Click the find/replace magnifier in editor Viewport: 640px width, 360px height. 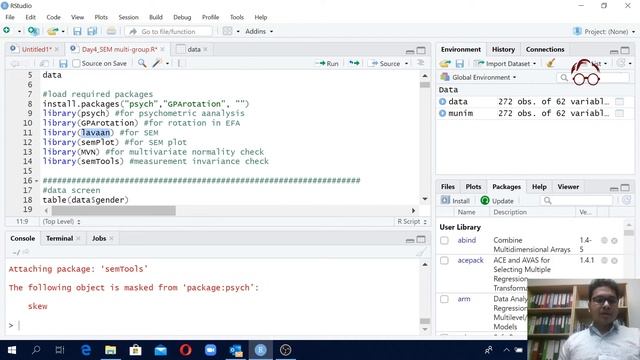pos(142,63)
